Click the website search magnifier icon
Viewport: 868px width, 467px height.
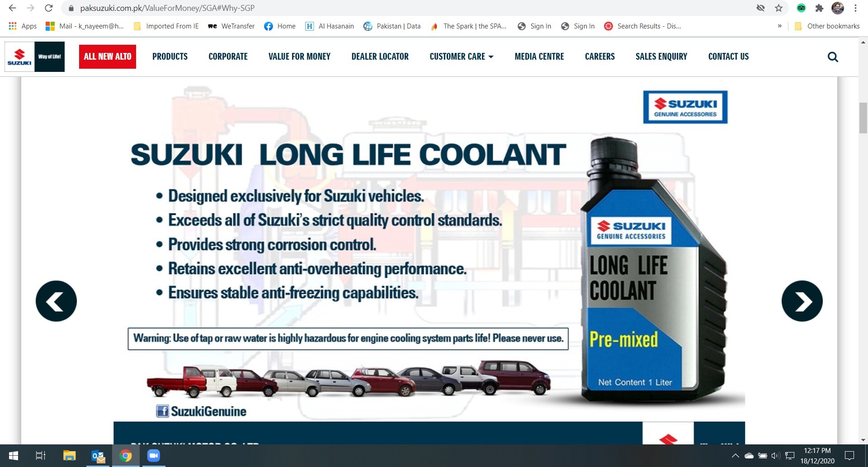[832, 57]
